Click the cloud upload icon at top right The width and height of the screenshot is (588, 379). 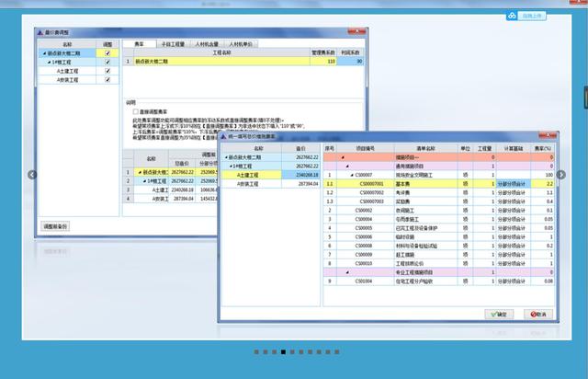(x=512, y=16)
